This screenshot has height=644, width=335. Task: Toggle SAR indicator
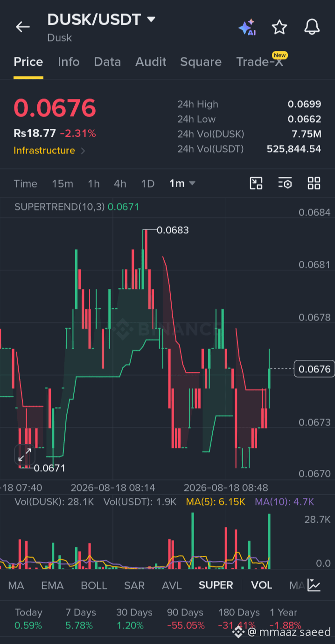[x=134, y=585]
